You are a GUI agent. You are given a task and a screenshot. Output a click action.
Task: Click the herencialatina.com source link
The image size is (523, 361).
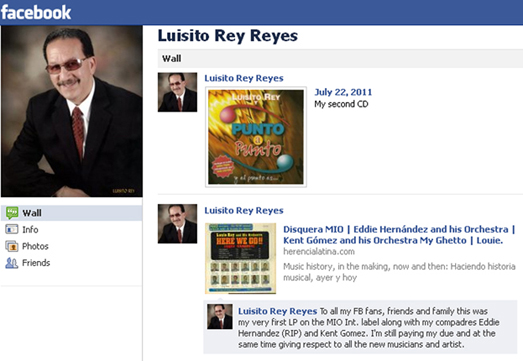(x=319, y=252)
